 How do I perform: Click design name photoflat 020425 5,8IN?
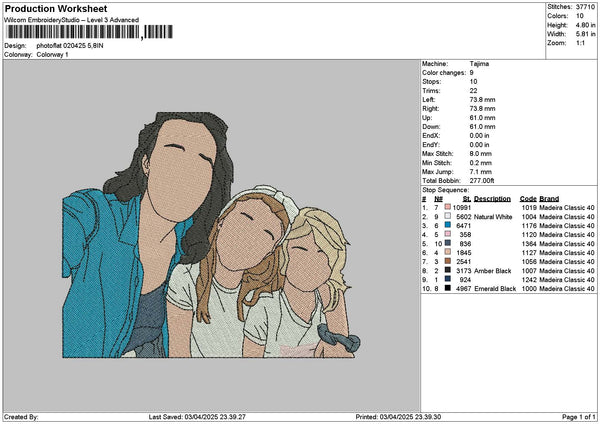click(70, 46)
